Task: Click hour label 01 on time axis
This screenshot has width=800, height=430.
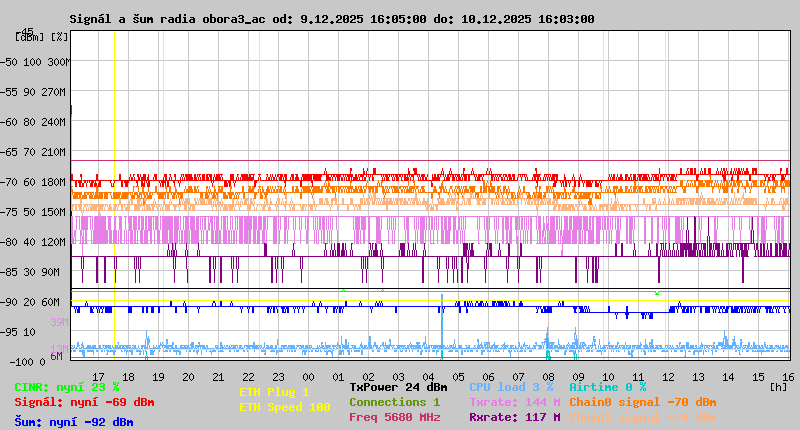Action: [338, 377]
